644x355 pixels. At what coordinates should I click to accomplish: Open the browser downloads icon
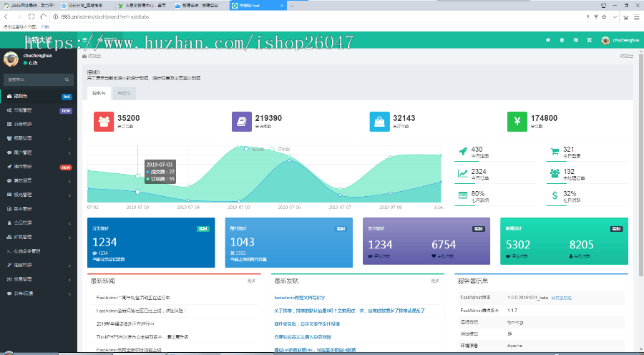click(x=626, y=17)
